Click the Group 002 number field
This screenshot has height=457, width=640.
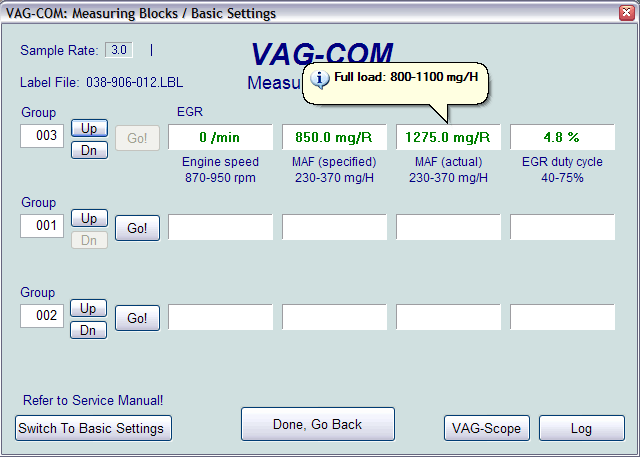[42, 315]
